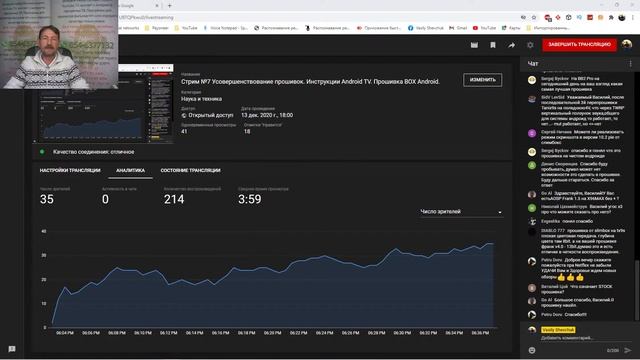Viewport: 640px width, 360px height.
Task: Open the YouTube bookmark next to Gmail
Action: point(484,28)
